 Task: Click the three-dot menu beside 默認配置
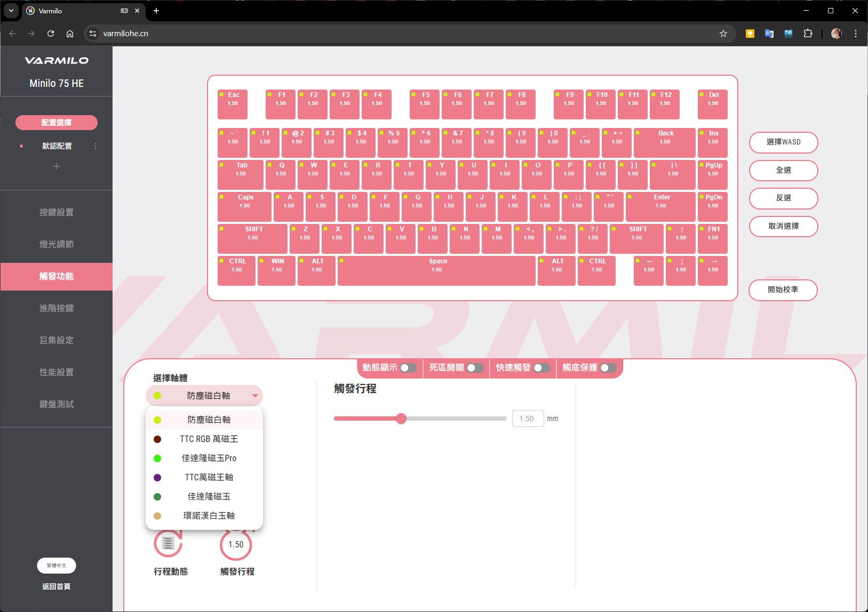tap(95, 146)
